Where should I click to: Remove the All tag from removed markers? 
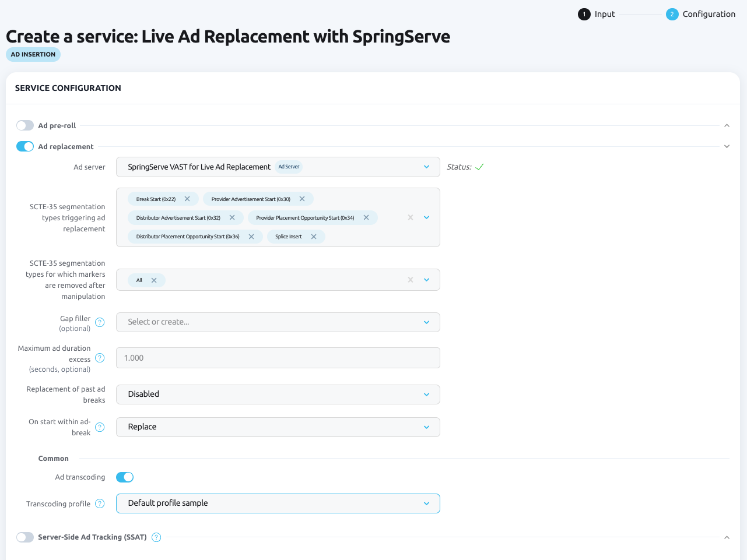[154, 280]
